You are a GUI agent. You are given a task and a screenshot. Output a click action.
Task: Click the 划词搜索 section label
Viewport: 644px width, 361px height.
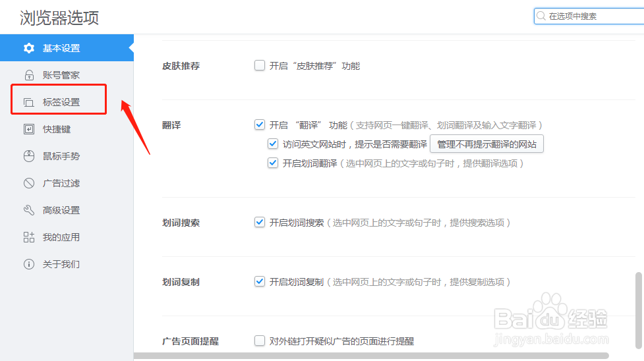coord(181,223)
